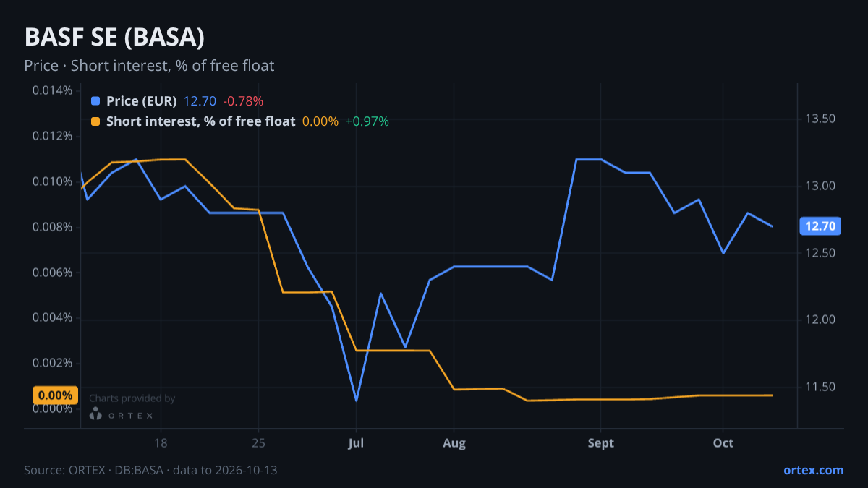The width and height of the screenshot is (868, 488).
Task: Click the subtitle Price · Short interest, % of free float
Action: point(149,66)
